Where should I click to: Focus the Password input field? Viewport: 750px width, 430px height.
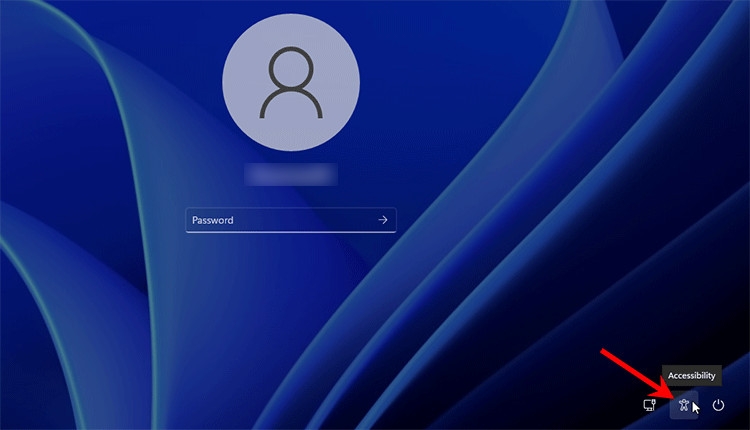pyautogui.click(x=291, y=220)
